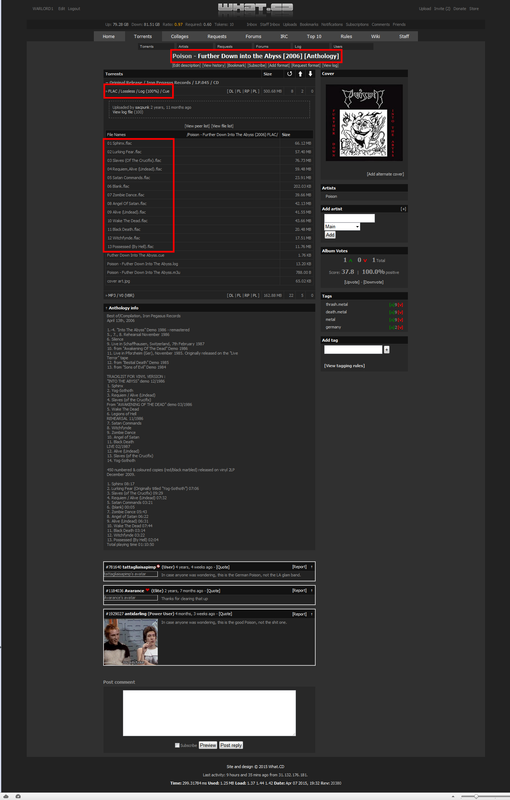This screenshot has height=800, width=510.
Task: Click the green upvote arrow in Album Votes
Action: 350,261
